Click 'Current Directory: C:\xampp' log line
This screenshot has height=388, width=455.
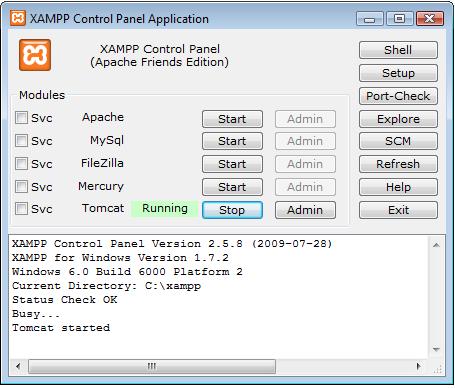point(107,286)
